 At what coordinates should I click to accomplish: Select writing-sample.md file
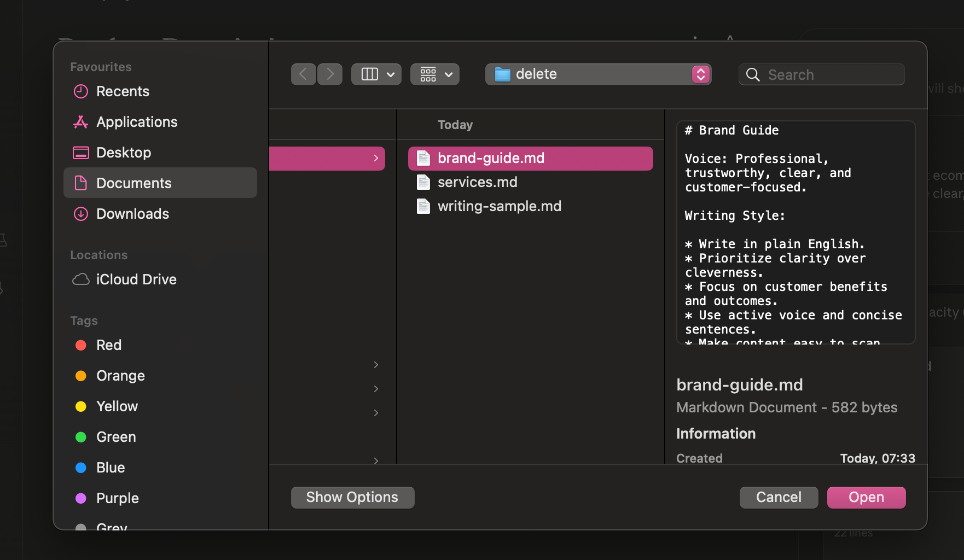pos(531,206)
